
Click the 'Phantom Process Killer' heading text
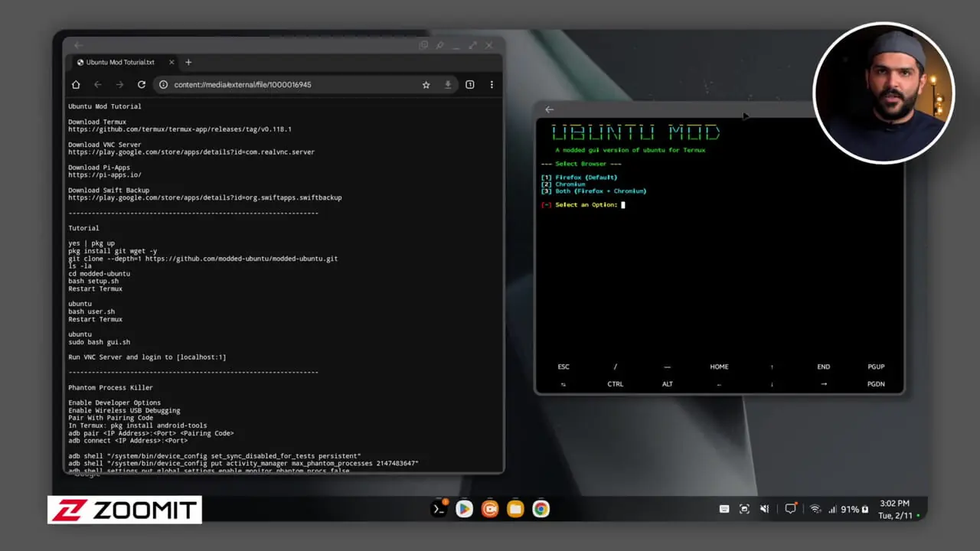tap(110, 388)
